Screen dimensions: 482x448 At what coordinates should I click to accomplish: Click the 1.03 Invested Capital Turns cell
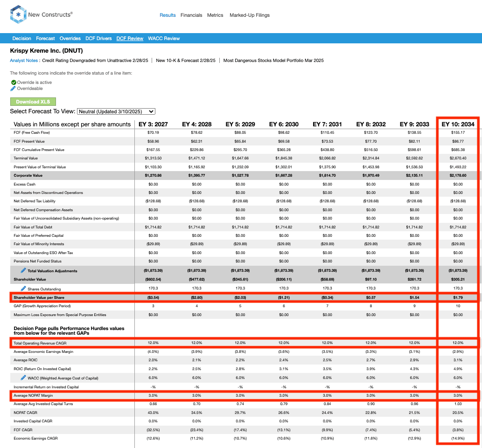(x=458, y=404)
